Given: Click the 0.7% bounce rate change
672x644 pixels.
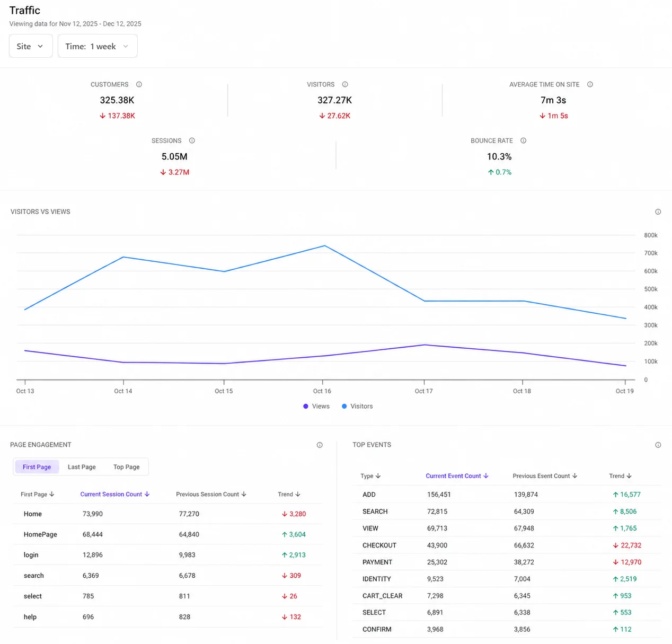Looking at the screenshot, I should pyautogui.click(x=499, y=172).
